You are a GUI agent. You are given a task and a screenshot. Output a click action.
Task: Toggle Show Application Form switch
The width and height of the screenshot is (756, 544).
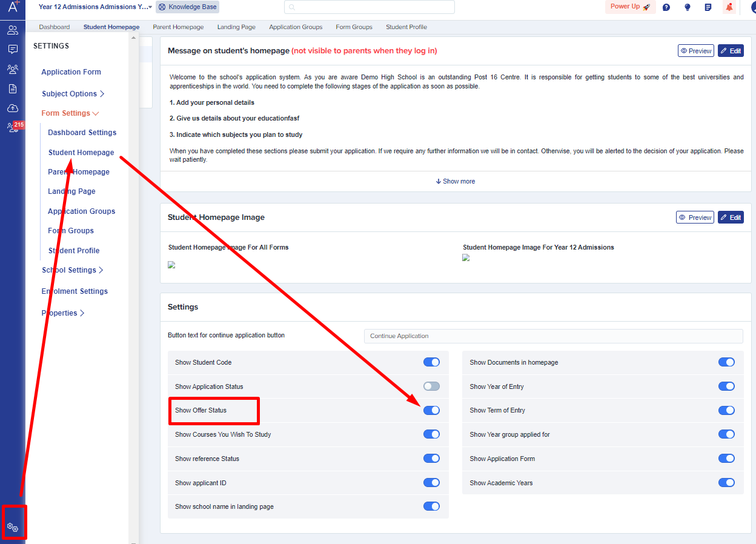click(726, 459)
